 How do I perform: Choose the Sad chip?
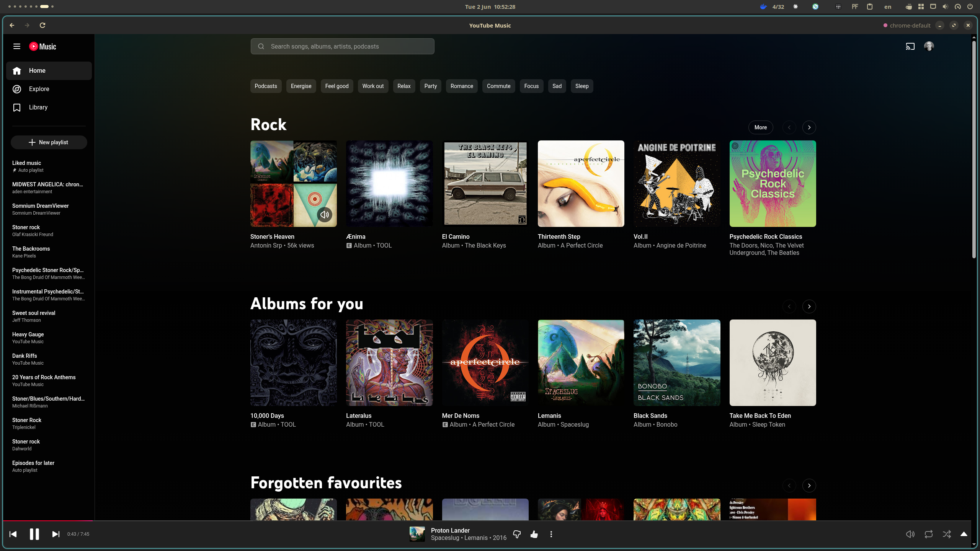coord(557,86)
